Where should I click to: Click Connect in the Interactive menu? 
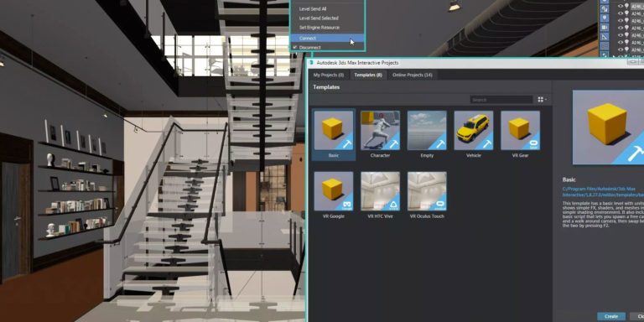coord(327,39)
